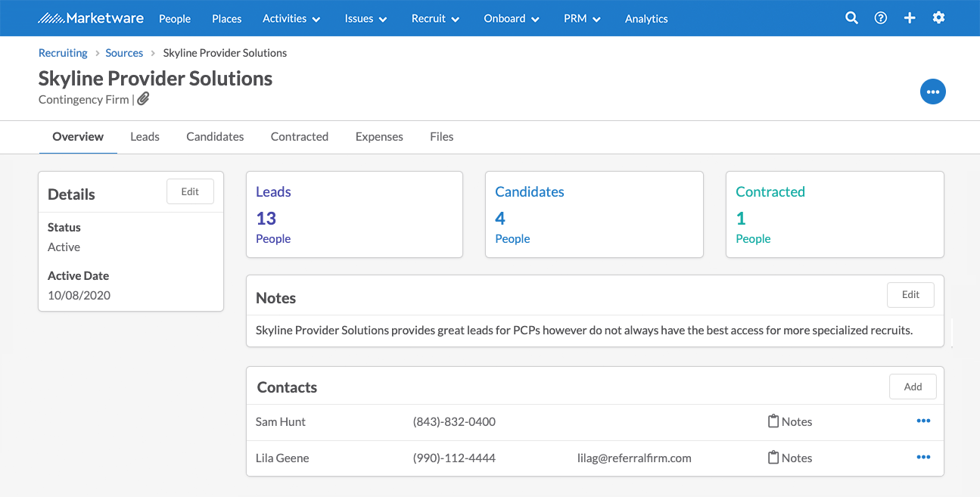Click the Sources breadcrumb link
This screenshot has height=497, width=980.
click(124, 53)
